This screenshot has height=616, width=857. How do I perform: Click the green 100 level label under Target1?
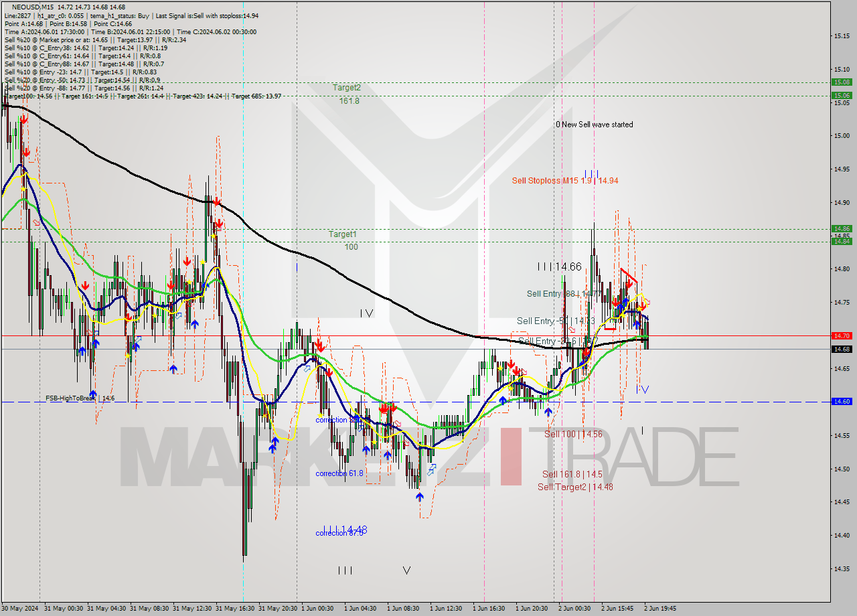351,246
